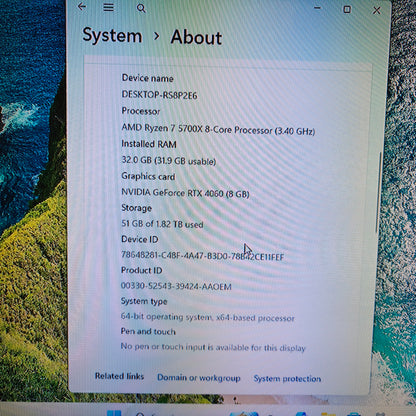Open the System protection link
This screenshot has height=416, width=416.
tap(287, 379)
